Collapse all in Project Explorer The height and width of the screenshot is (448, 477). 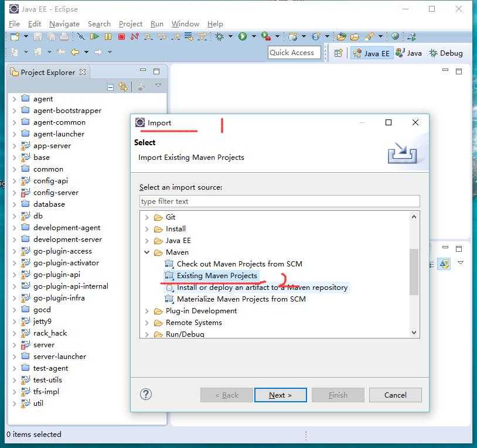tap(110, 87)
